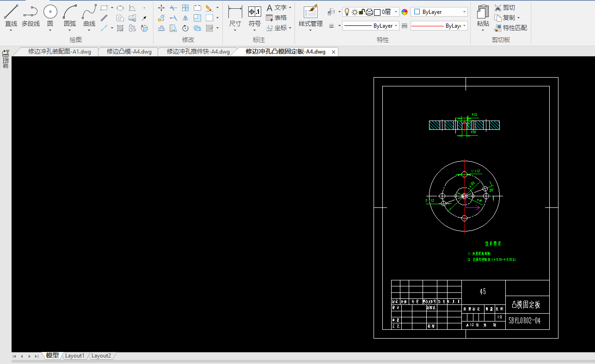The width and height of the screenshot is (595, 364).
Task: Click the 剪切 cut button
Action: click(504, 8)
